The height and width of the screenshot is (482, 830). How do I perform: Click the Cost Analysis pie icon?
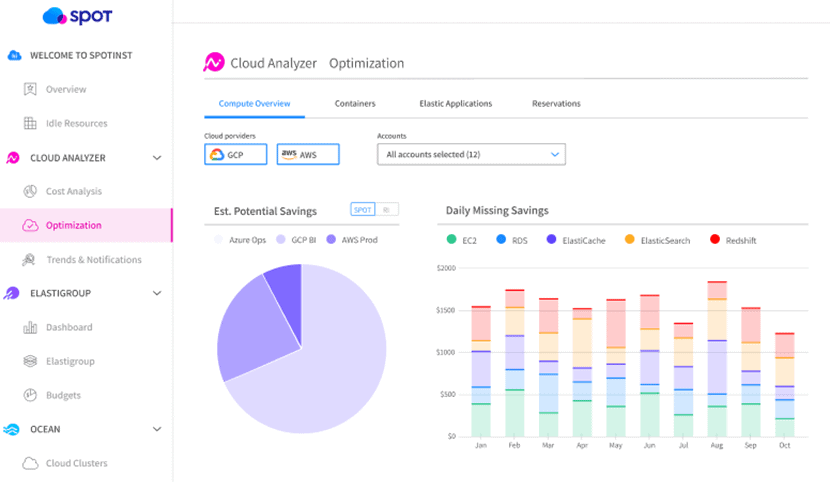[x=30, y=191]
